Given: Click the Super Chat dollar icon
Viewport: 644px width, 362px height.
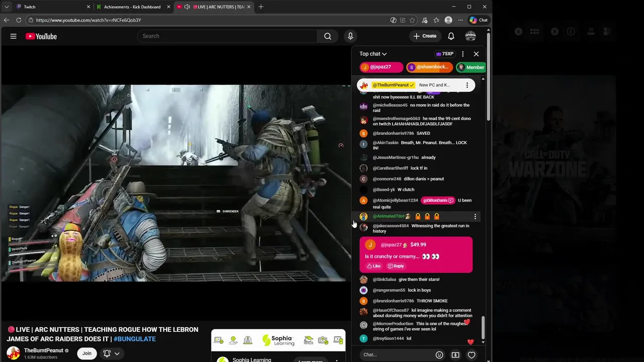Looking at the screenshot, I should point(455,355).
